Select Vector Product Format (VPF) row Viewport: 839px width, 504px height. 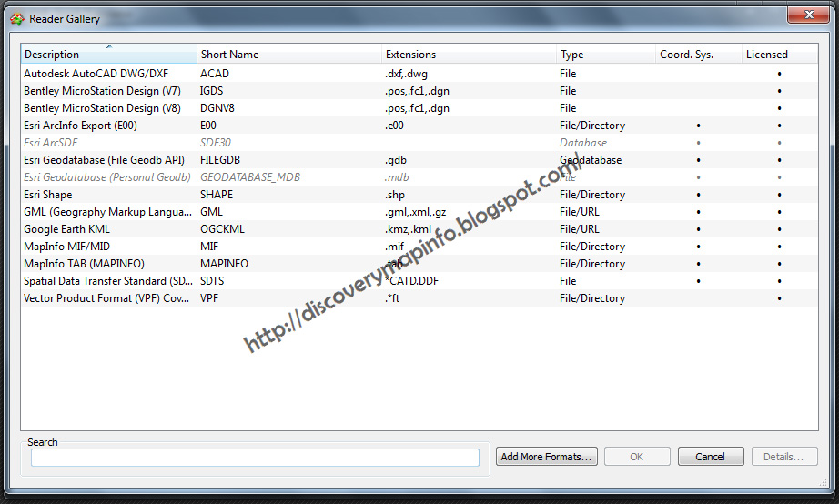419,298
